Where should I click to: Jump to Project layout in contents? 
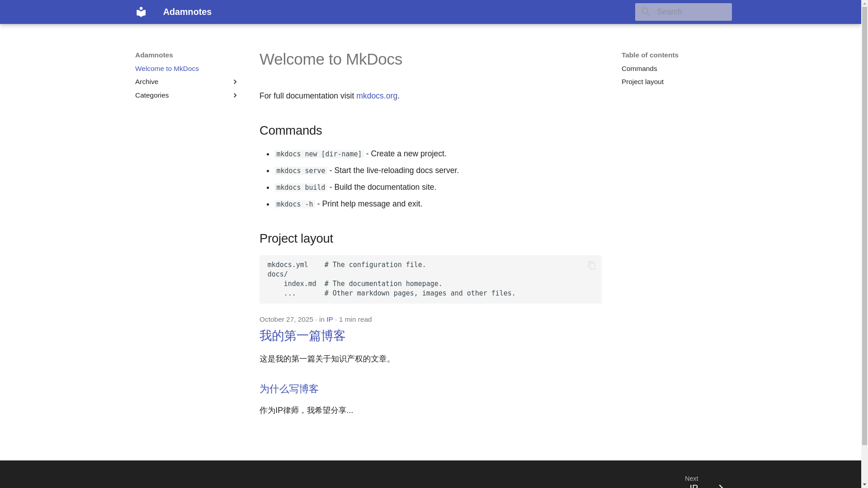(x=642, y=82)
